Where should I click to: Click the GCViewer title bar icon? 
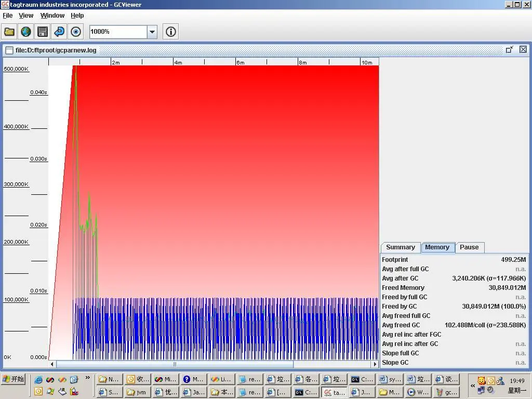tap(5, 4)
